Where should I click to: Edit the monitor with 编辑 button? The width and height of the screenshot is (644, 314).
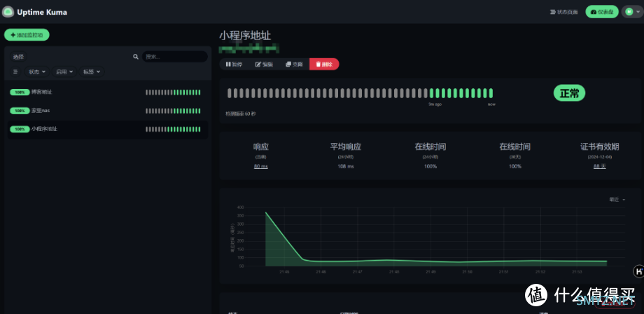tap(264, 64)
